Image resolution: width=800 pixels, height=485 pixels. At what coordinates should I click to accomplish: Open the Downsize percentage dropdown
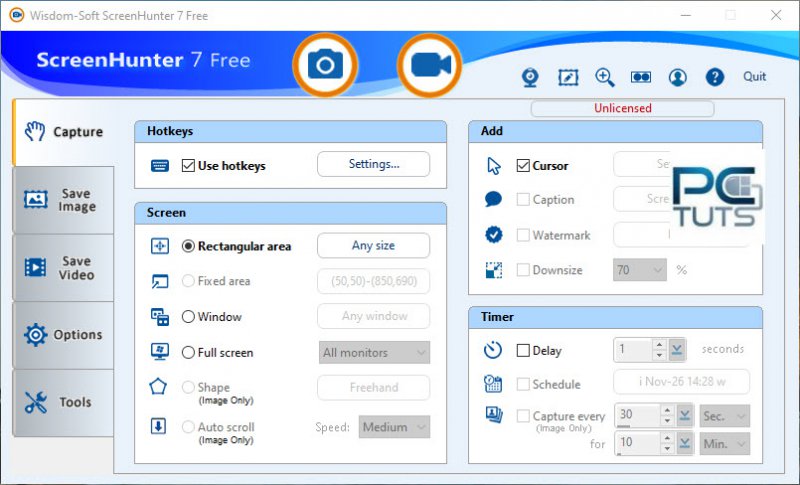coord(640,270)
